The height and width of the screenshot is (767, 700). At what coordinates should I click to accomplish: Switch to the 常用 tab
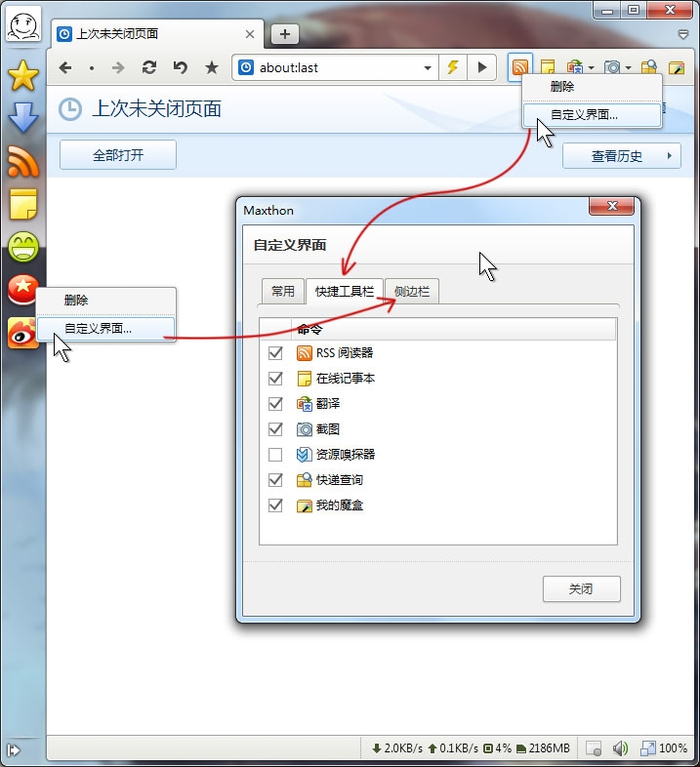coord(283,292)
